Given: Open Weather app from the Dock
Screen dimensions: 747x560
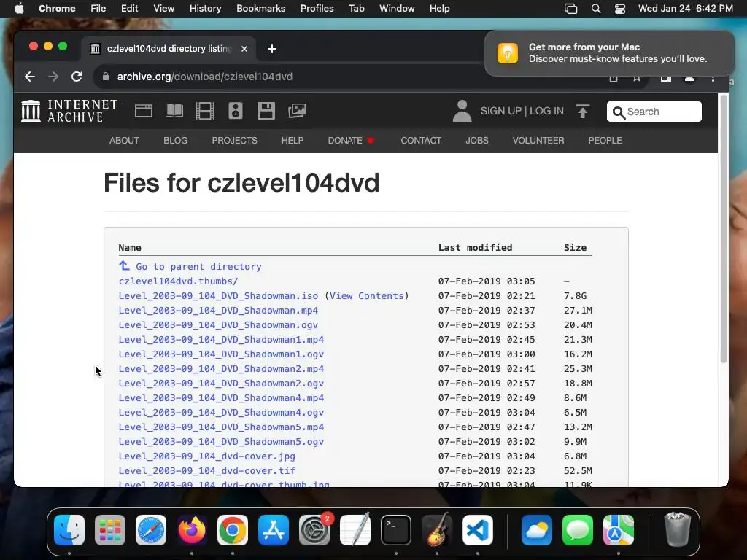Looking at the screenshot, I should coord(537,530).
